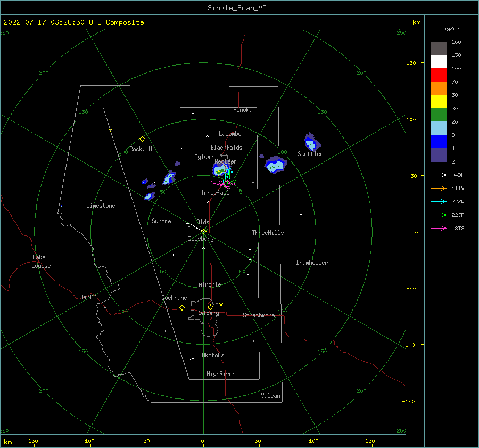This screenshot has width=479, height=448.
Task: Click the cyan 27ZW track arrow in legend
Action: pos(439,201)
